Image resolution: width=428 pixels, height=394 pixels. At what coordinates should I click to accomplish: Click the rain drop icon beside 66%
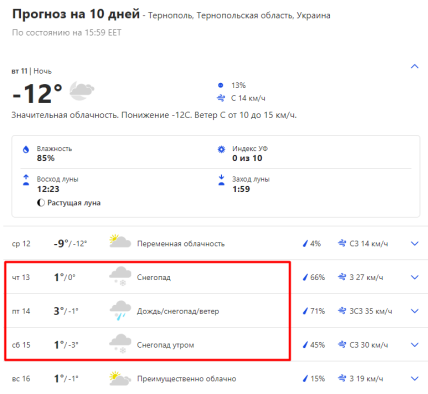click(x=305, y=277)
